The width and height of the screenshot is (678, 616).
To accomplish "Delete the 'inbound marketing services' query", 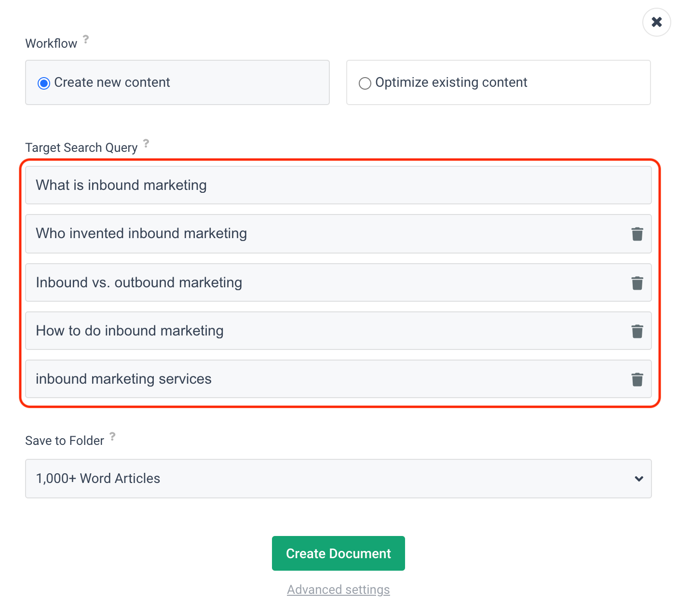I will click(637, 379).
